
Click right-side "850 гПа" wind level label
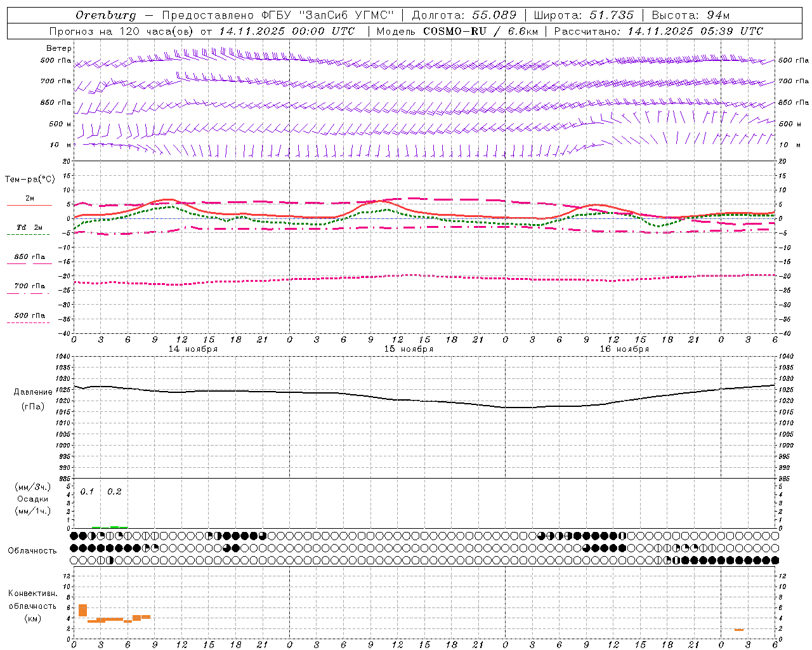(x=794, y=102)
